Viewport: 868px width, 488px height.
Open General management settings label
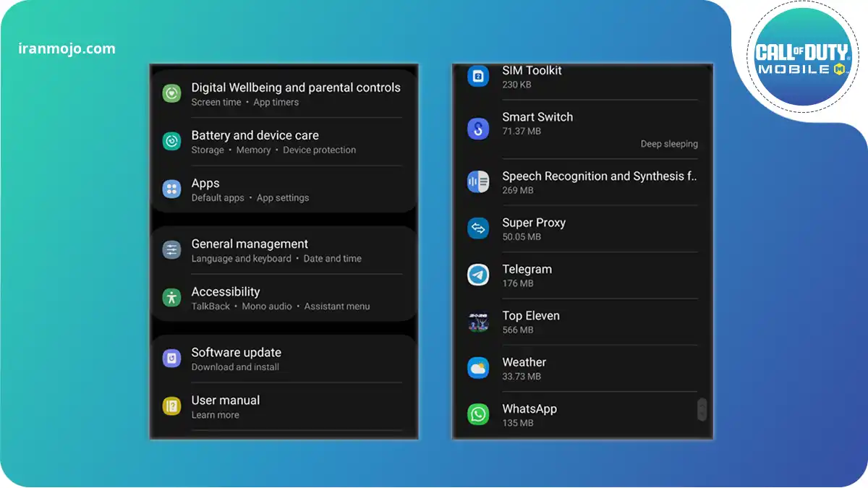(x=250, y=244)
